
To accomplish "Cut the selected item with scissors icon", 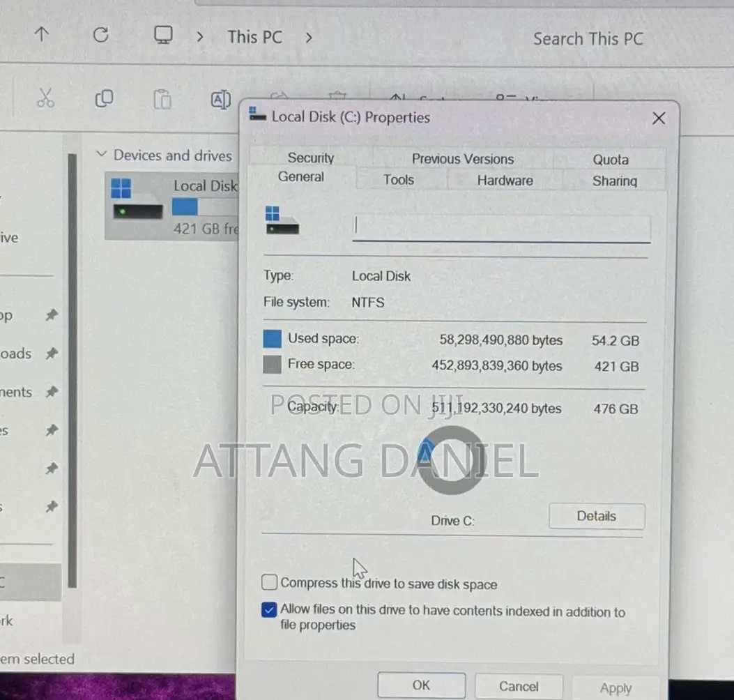I will coord(45,98).
